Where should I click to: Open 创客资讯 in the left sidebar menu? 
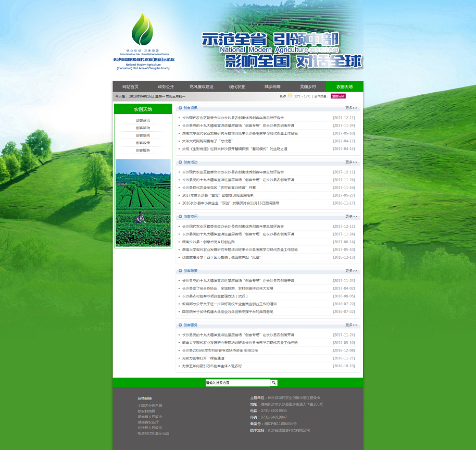click(143, 120)
